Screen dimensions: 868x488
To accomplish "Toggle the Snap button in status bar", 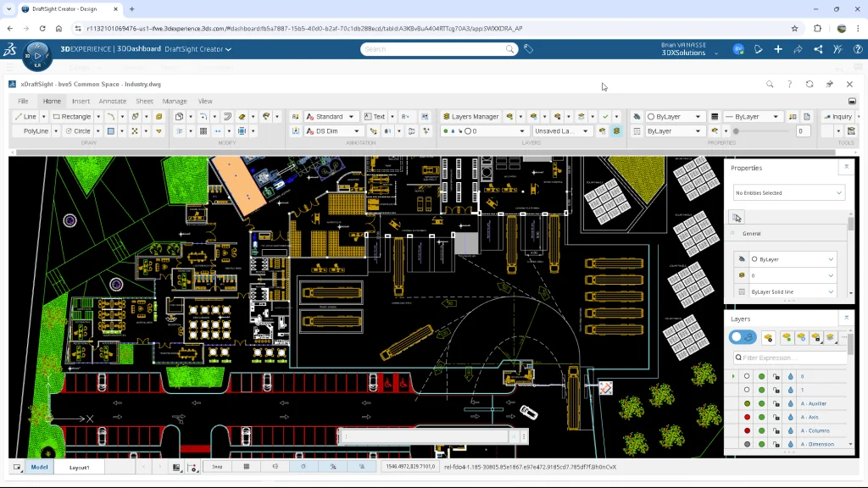I will pos(218,467).
